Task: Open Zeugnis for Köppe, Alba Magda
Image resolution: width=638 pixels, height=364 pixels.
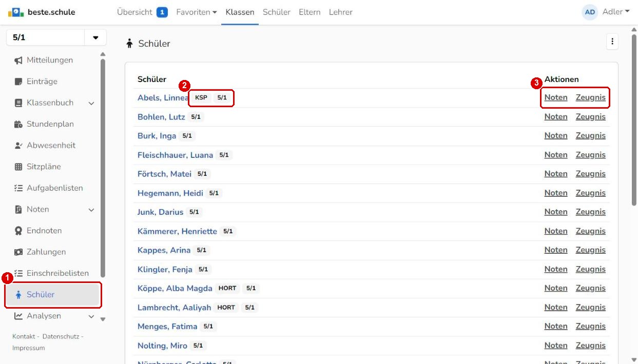Action: [x=591, y=288]
